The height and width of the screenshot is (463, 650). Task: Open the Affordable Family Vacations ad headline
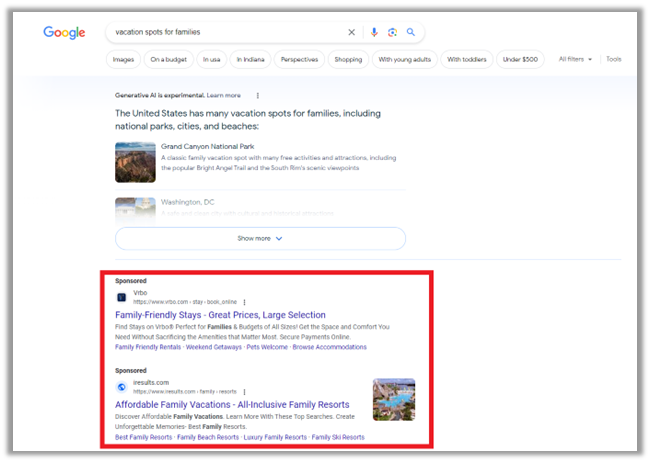[x=232, y=405]
